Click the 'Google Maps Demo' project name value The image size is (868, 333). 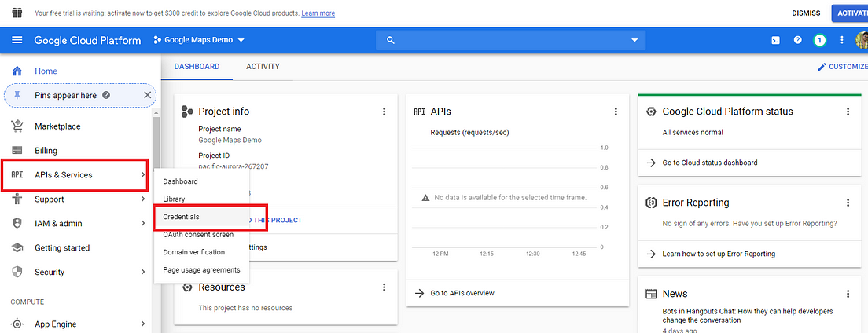click(230, 140)
